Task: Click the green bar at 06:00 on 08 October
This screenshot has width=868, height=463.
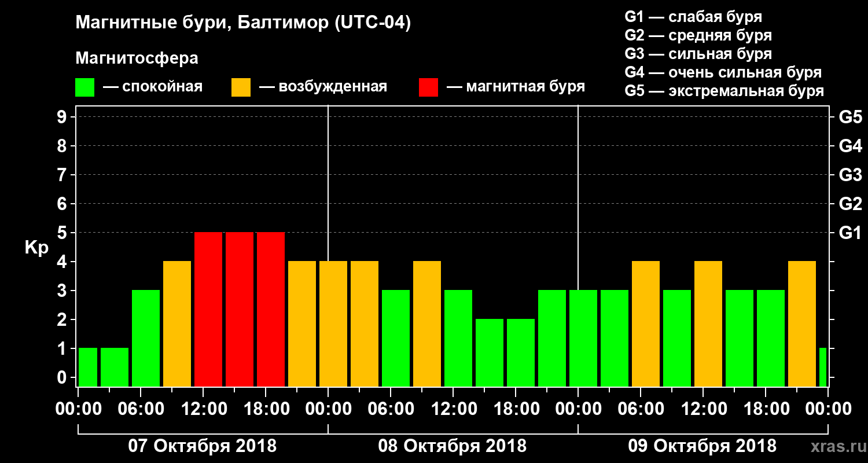Action: click(396, 338)
